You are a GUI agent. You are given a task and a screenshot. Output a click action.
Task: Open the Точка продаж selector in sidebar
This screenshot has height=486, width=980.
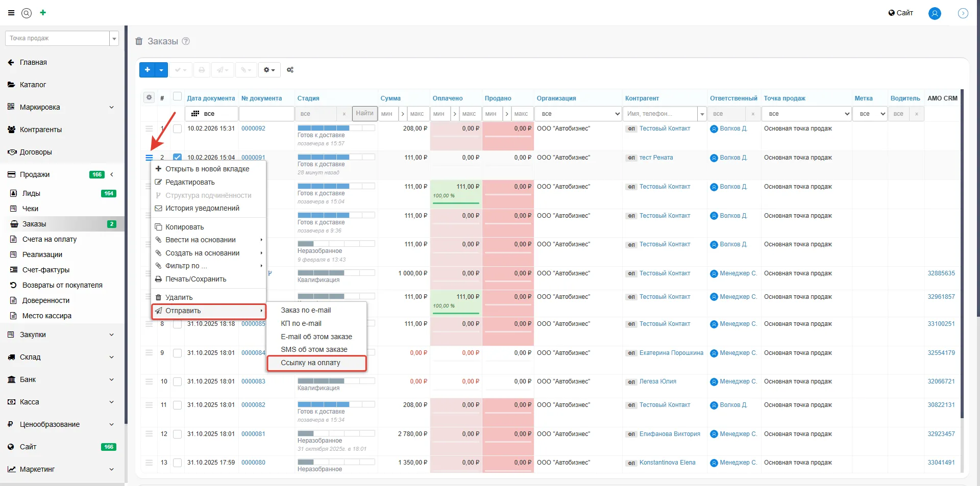[61, 38]
